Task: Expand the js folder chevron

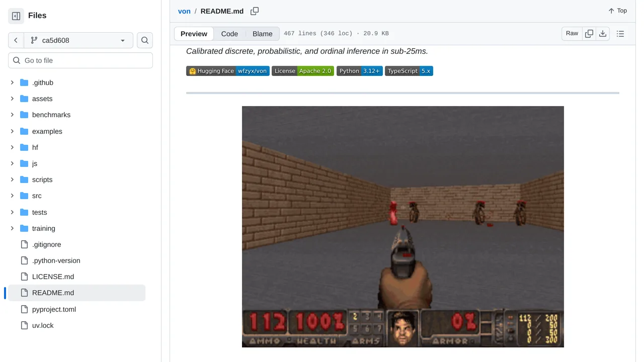Action: pyautogui.click(x=12, y=163)
